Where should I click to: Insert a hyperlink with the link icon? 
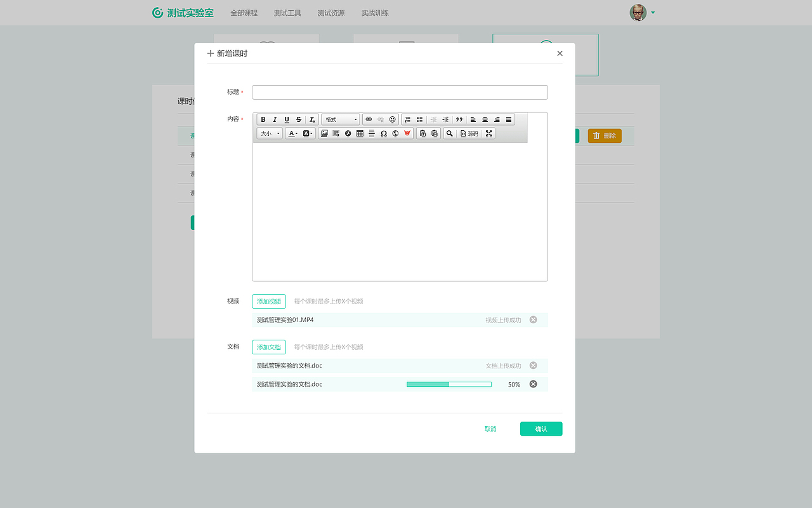pos(369,119)
